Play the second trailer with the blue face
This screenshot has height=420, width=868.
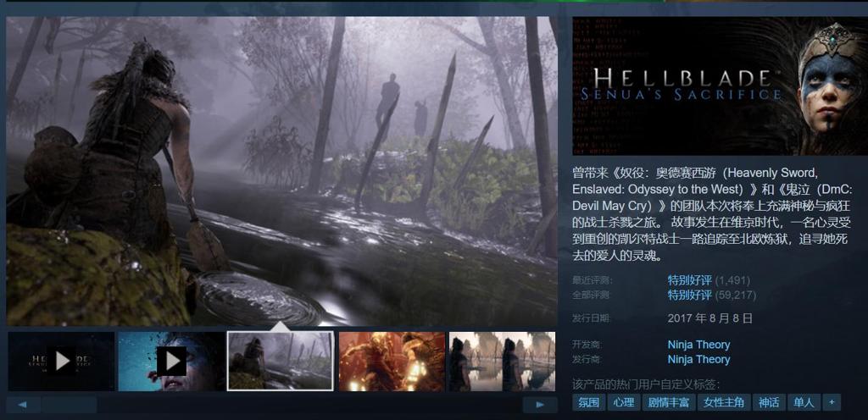(171, 361)
